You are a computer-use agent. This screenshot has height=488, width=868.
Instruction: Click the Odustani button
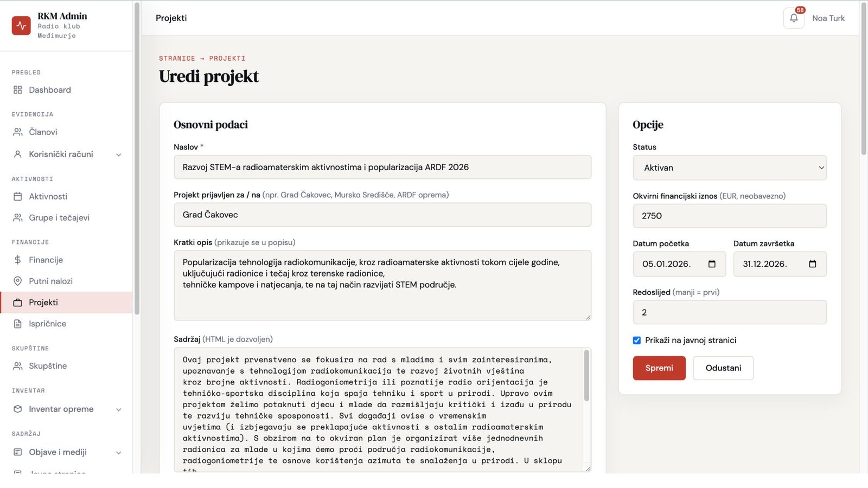click(x=723, y=368)
